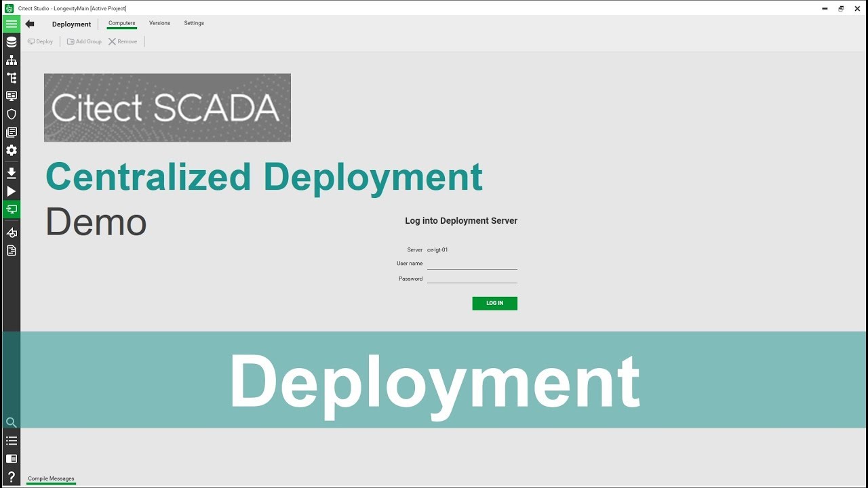Viewport: 868px width, 488px height.
Task: Open the Security activity shield icon
Action: point(11,114)
